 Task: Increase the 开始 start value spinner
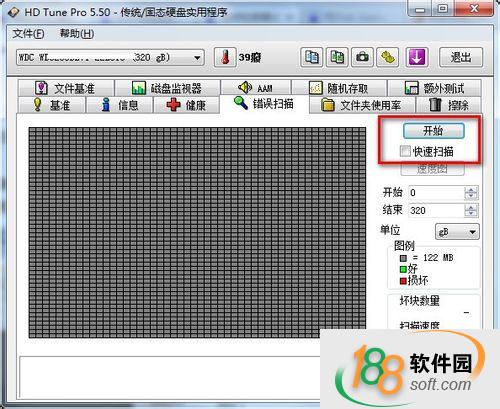pos(471,189)
